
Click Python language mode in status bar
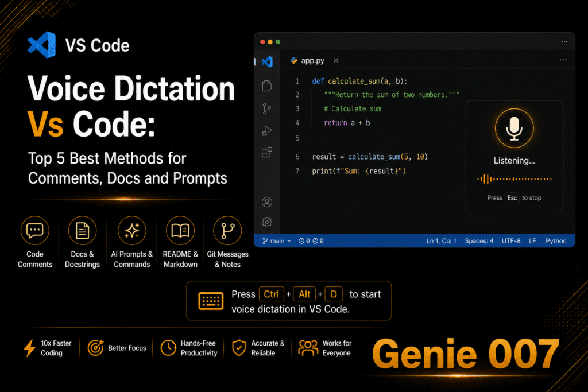[556, 241]
